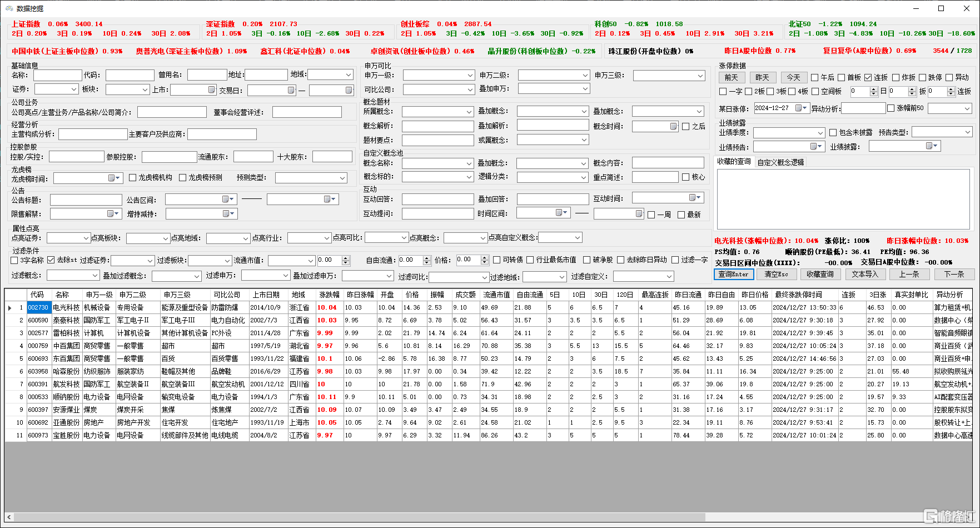
Task: Step the 自由流通 value spinner arrows
Action: pyautogui.click(x=427, y=260)
